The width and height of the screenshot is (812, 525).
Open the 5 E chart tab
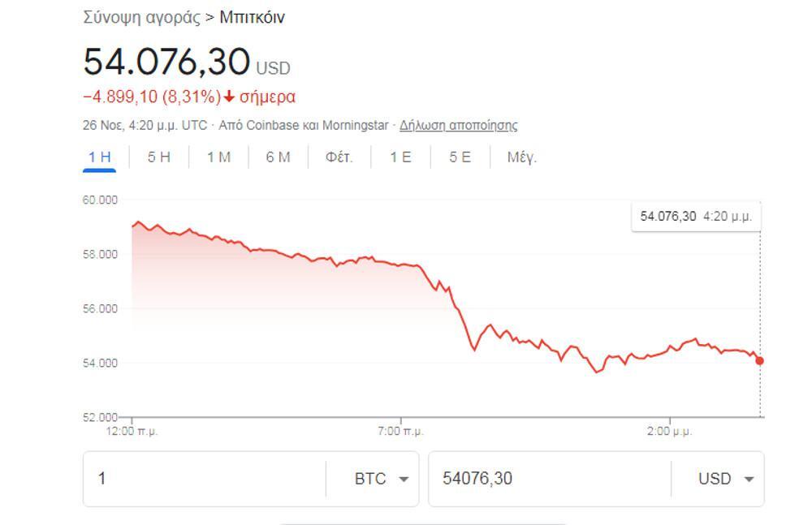click(460, 157)
